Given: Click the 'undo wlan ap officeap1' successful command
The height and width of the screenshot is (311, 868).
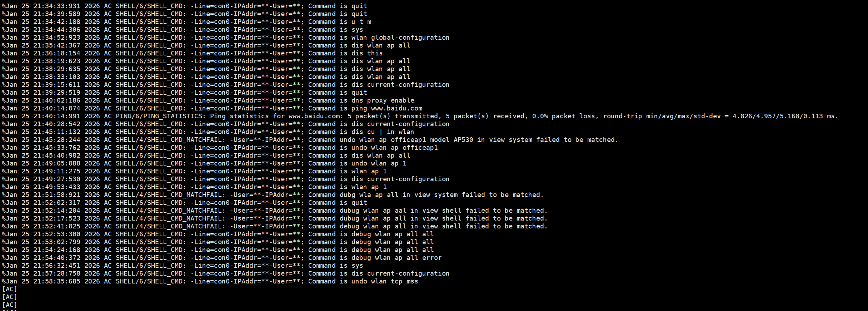Looking at the screenshot, I should point(394,148).
